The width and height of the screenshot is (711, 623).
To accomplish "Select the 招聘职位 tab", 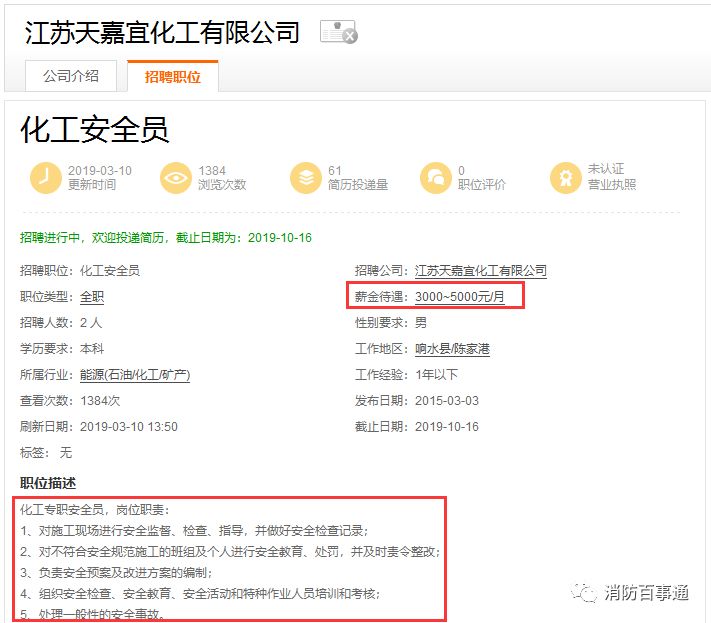I will tap(173, 77).
